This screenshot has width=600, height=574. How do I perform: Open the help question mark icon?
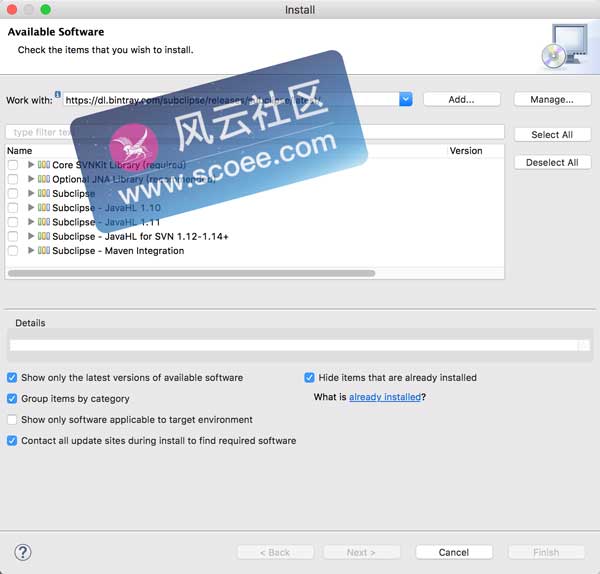[x=23, y=552]
